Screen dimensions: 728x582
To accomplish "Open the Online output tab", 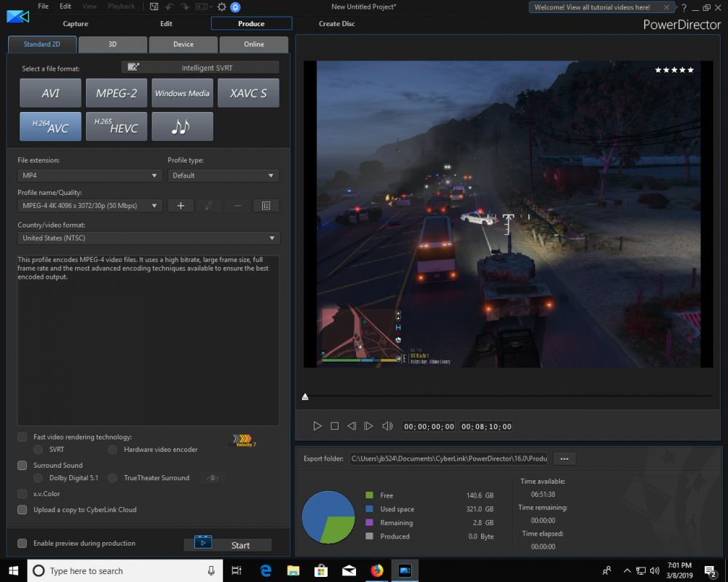I will [253, 44].
